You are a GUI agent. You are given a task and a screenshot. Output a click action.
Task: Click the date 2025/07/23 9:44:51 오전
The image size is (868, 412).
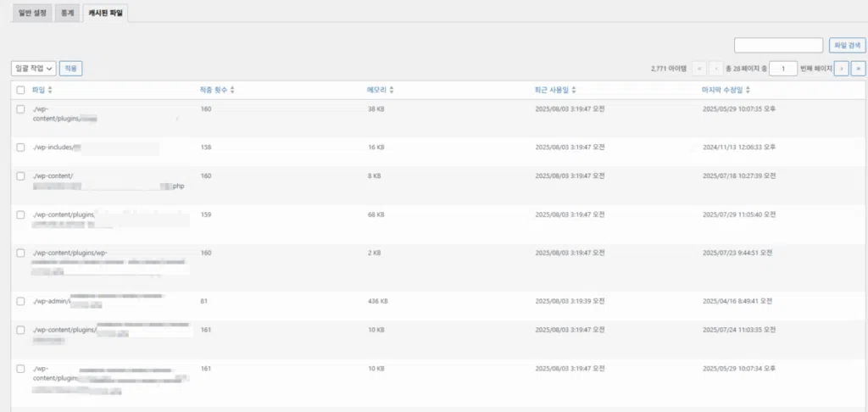point(737,253)
